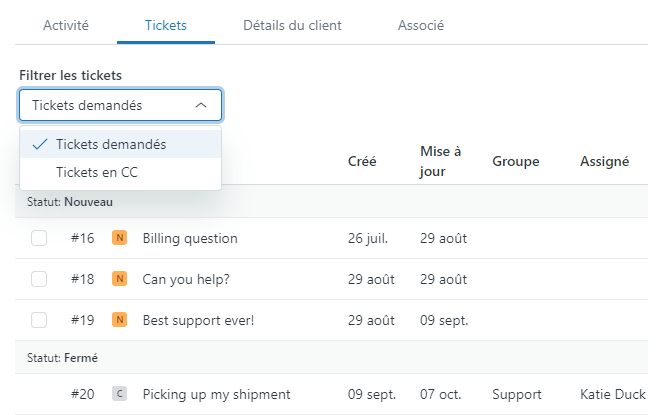663x415 pixels.
Task: Choose Tickets en CC filter option
Action: pos(97,172)
